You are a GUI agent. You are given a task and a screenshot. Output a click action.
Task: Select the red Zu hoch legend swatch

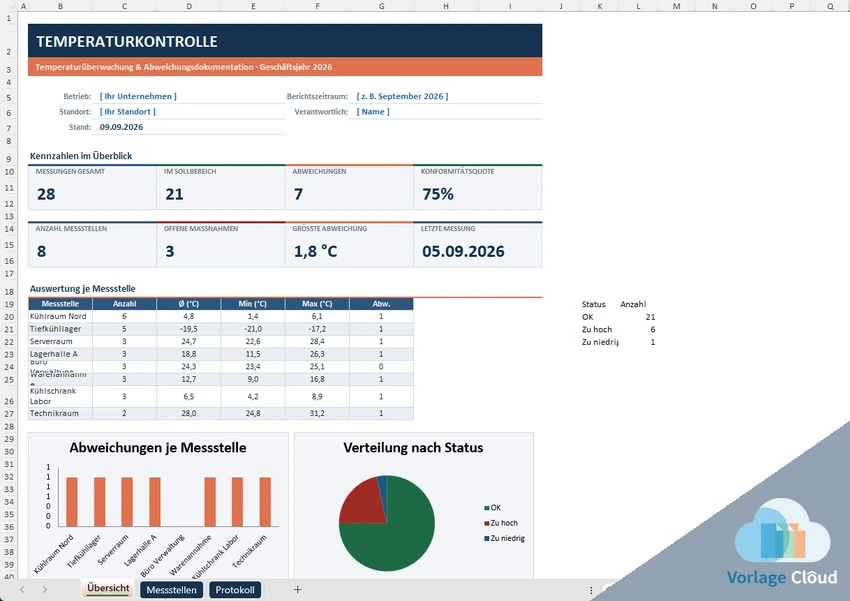(487, 523)
